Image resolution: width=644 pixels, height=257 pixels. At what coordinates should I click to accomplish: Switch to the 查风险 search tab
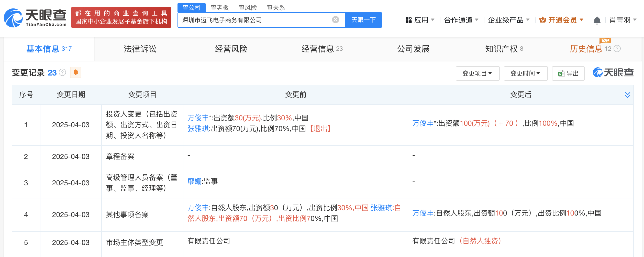[248, 8]
